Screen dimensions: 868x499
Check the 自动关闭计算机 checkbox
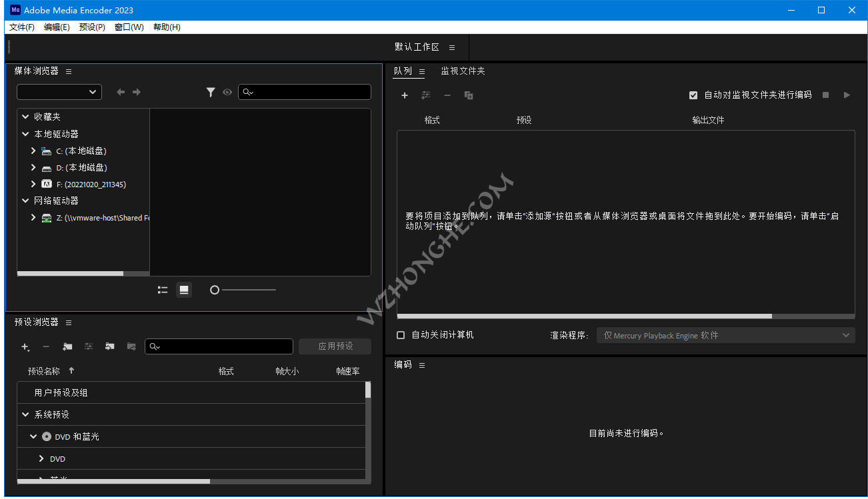401,335
